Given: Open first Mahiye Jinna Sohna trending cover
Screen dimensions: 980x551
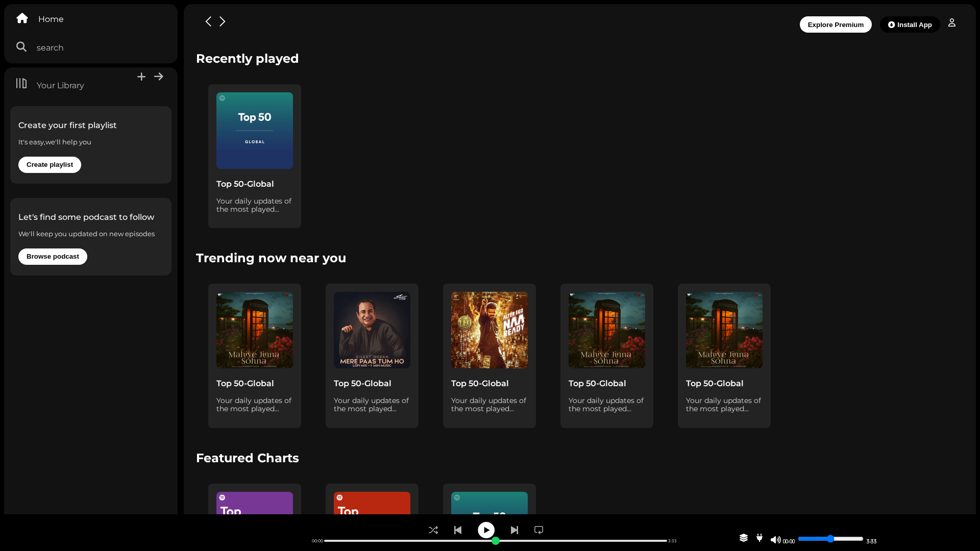Looking at the screenshot, I should pos(255,330).
